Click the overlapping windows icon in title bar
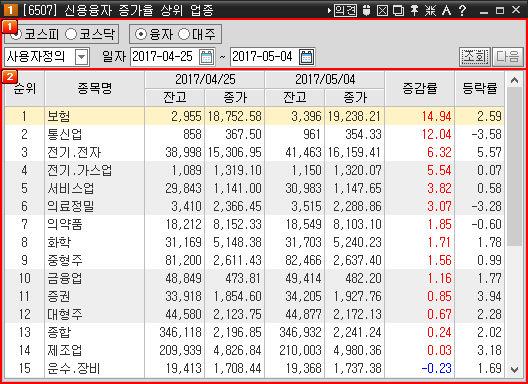 398,10
